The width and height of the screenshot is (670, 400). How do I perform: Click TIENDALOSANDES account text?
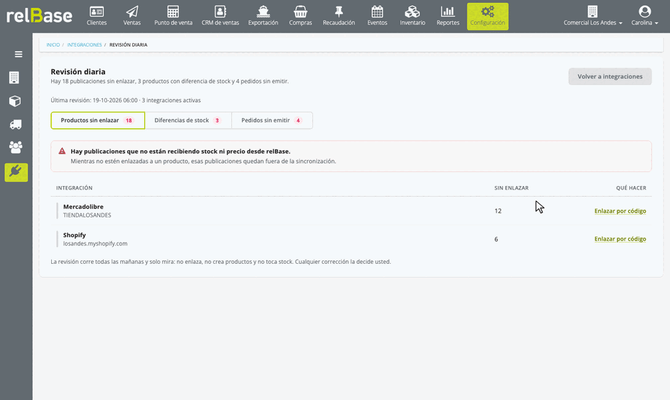pos(87,215)
